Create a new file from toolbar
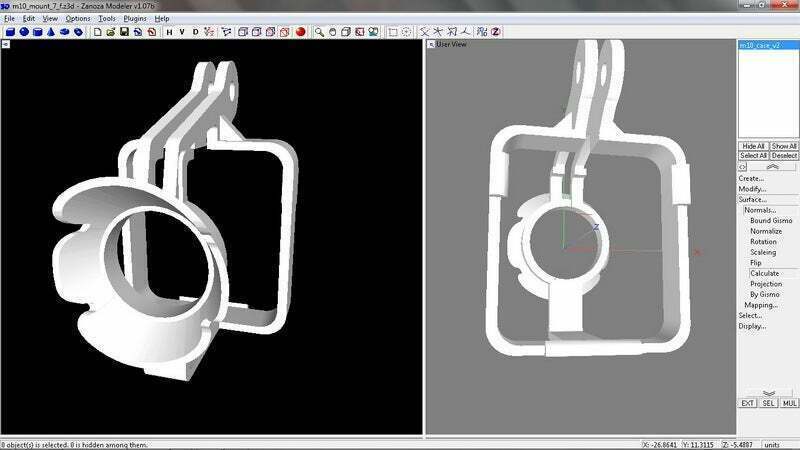The width and height of the screenshot is (800, 450). (97, 31)
